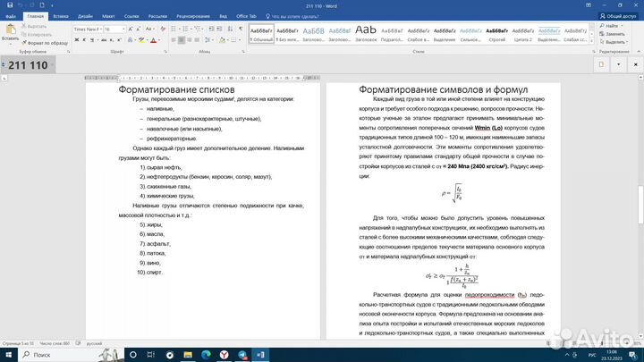
Task: Apply yellow text highlight color
Action: pyautogui.click(x=141, y=40)
